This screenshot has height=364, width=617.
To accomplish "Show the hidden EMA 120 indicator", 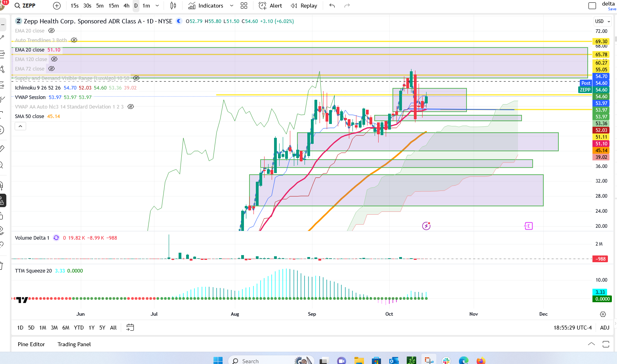I will [x=55, y=59].
